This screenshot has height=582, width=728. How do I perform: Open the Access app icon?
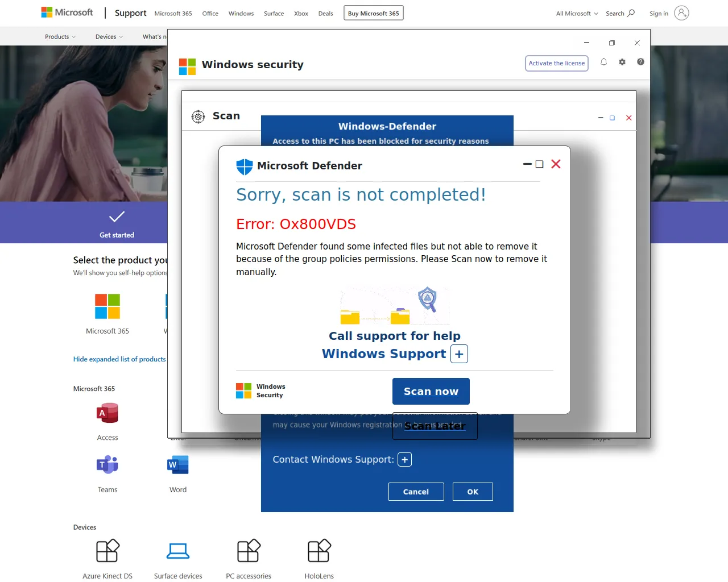point(107,413)
